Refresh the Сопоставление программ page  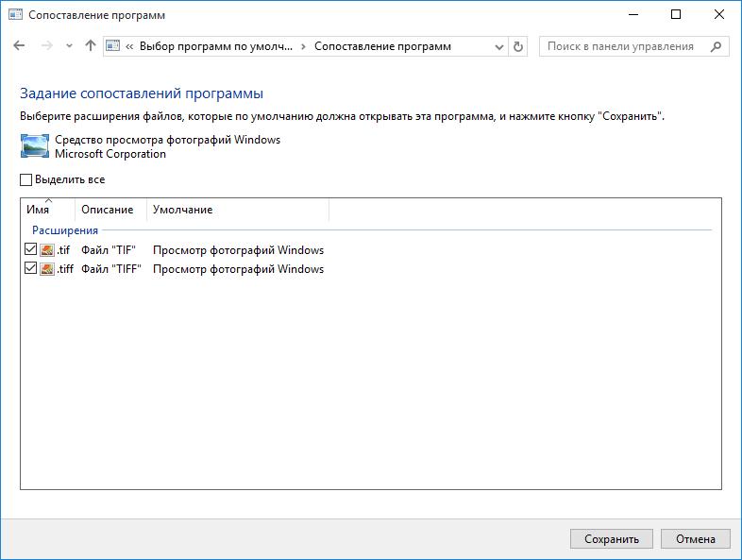[x=518, y=46]
